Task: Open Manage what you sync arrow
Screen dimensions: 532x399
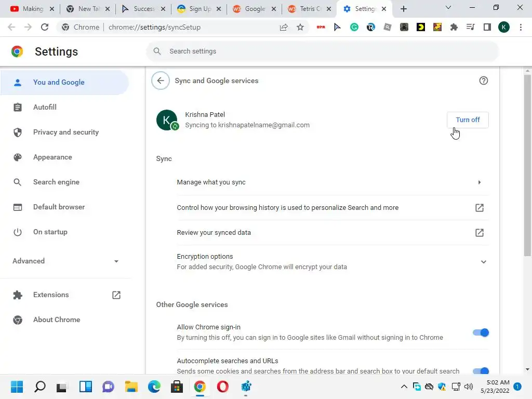Action: [x=479, y=182]
